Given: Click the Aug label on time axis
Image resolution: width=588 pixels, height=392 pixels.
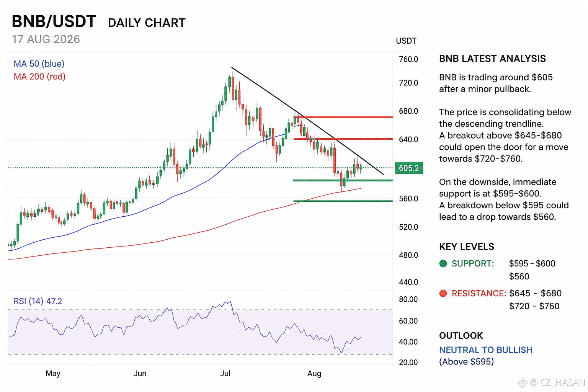Looking at the screenshot, I should point(314,374).
